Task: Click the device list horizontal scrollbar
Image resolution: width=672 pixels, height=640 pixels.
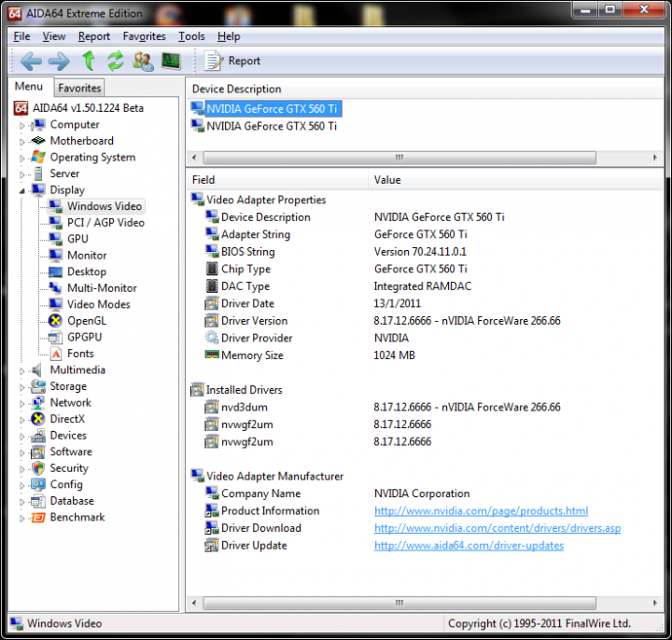Action: [399, 158]
